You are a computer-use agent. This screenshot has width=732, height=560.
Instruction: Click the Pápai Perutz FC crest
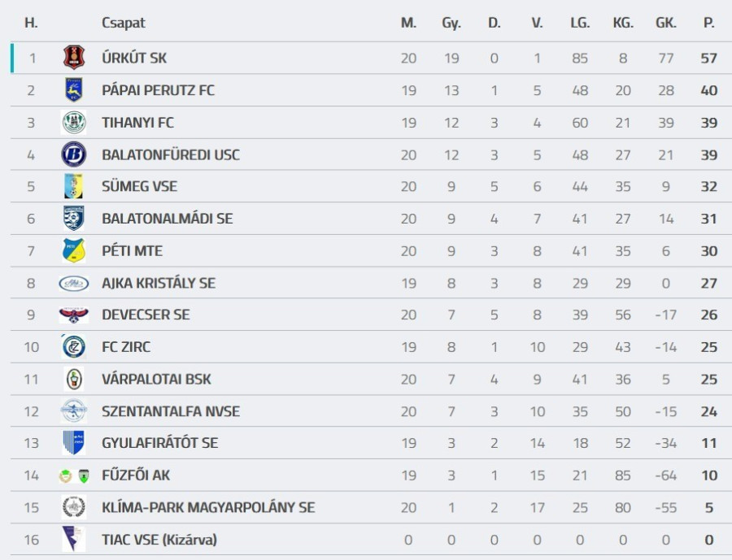tap(74, 90)
